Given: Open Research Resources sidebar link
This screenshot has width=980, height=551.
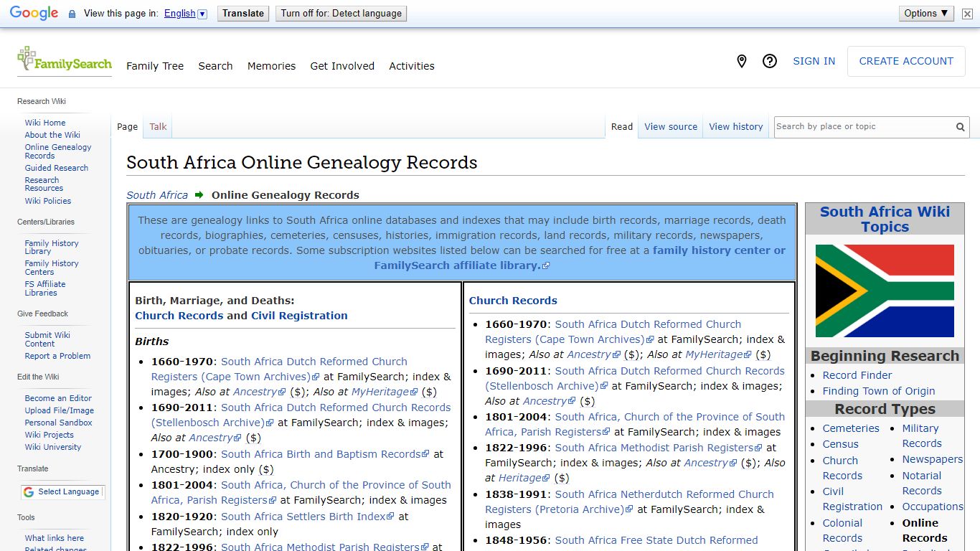Looking at the screenshot, I should (44, 184).
